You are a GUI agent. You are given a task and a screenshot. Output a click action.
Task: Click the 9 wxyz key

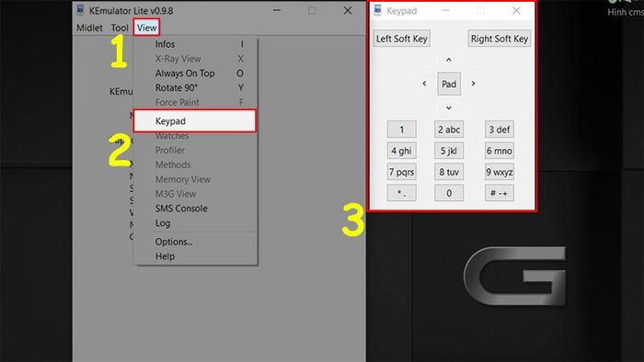click(x=499, y=172)
